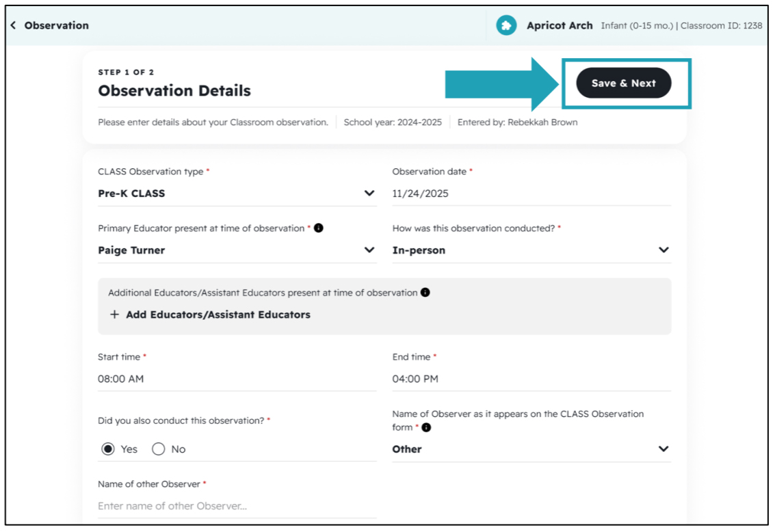Open the In-person conducted method dropdown
Screen dimensions: 775x532
point(531,250)
